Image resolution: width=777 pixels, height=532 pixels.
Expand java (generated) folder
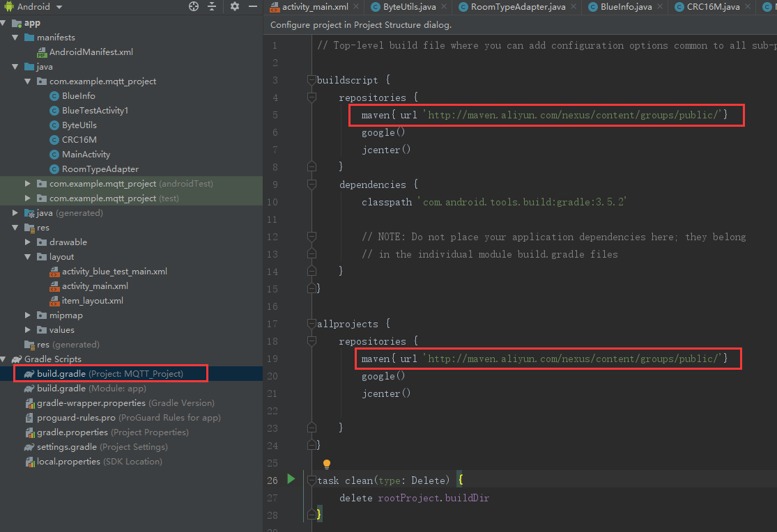coord(15,213)
